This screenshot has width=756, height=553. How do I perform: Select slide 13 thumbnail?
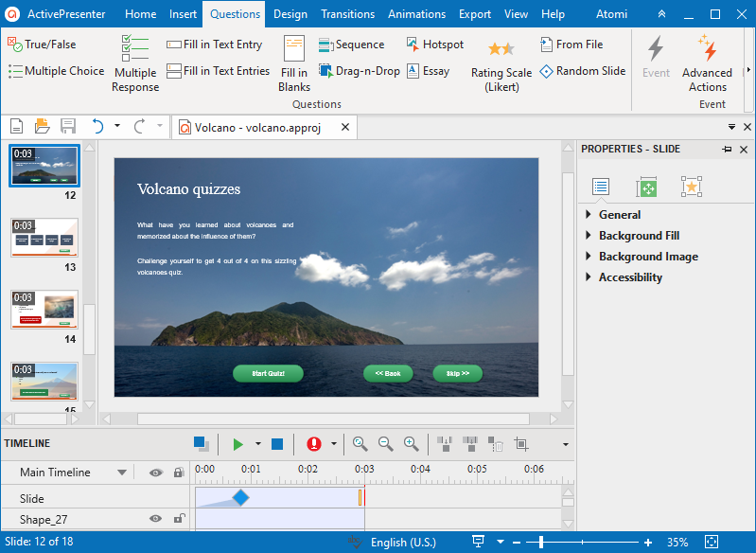tap(44, 238)
